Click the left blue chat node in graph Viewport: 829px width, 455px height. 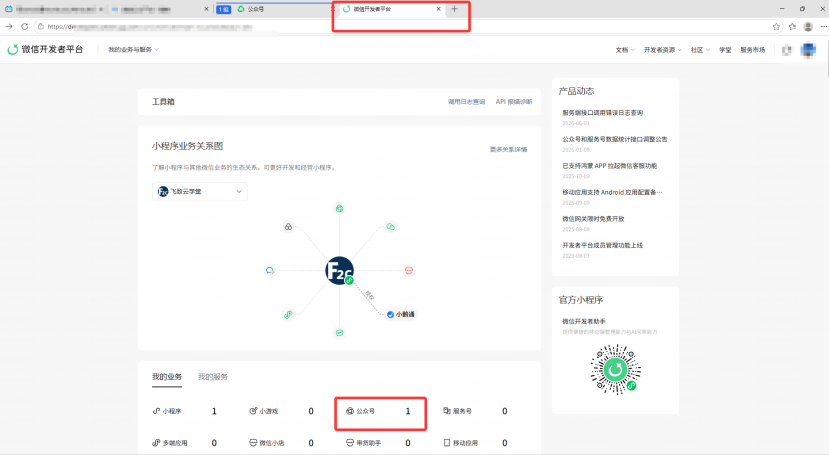(270, 271)
